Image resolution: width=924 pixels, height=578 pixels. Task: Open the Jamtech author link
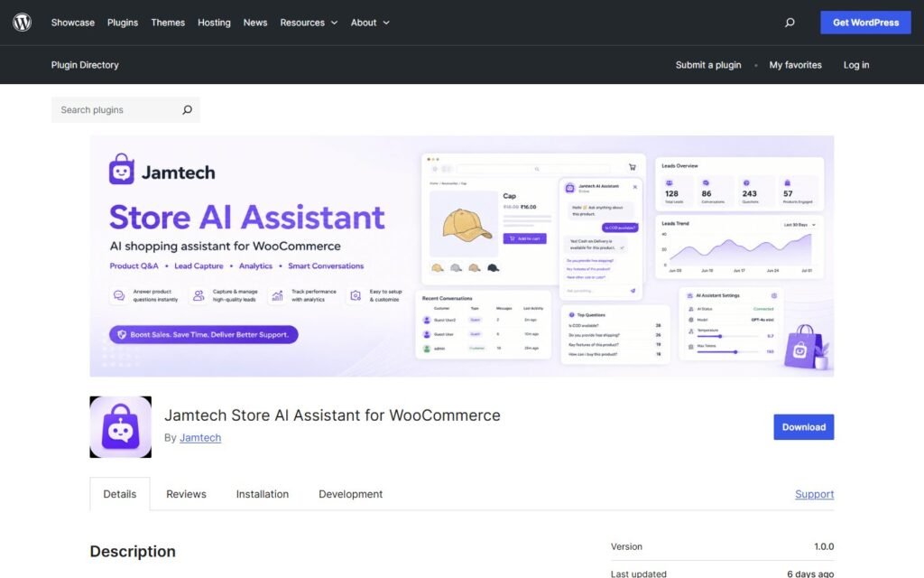[x=200, y=438]
